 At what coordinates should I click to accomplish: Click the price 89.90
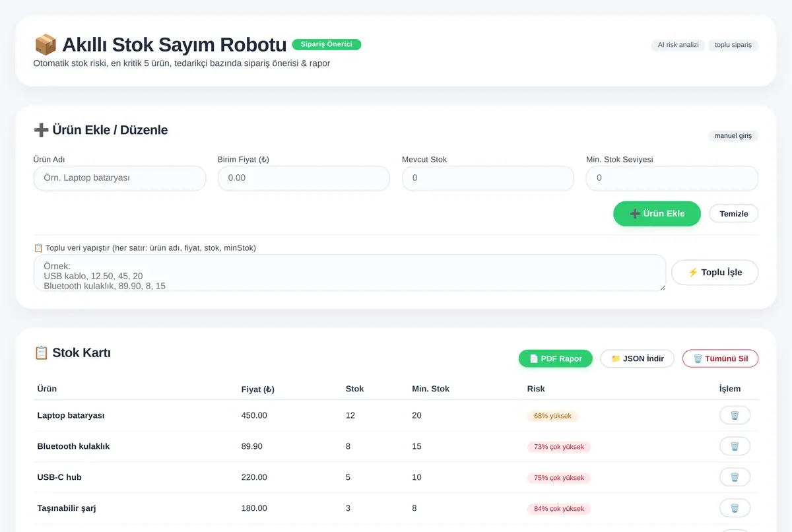(x=252, y=446)
